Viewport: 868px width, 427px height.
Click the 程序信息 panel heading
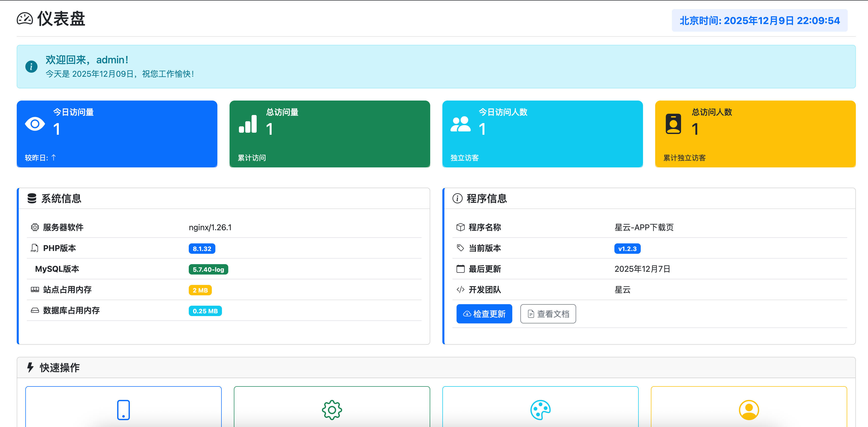[486, 198]
